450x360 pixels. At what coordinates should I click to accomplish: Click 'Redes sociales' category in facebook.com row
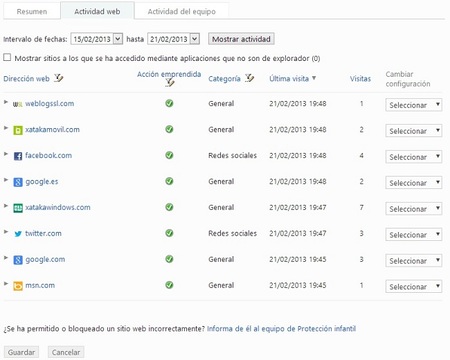pos(232,155)
